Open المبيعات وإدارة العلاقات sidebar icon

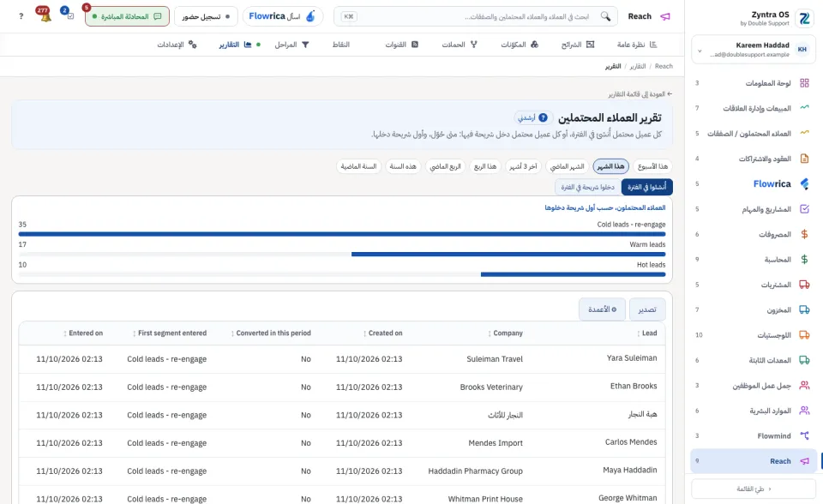tap(804, 108)
